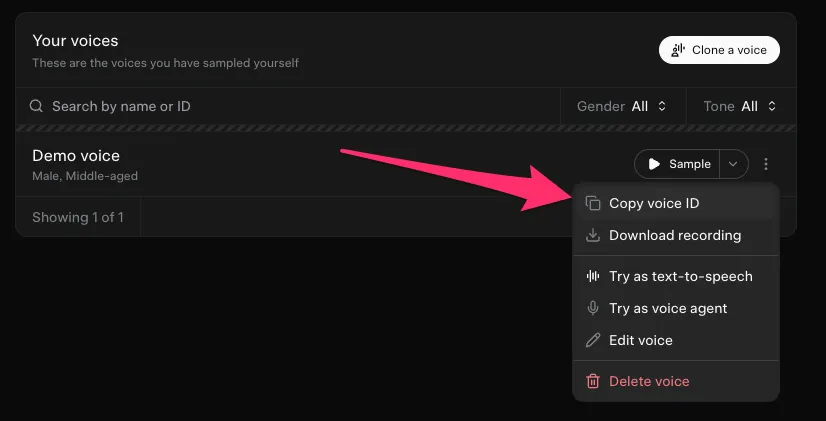
Task: Choose Download recording from the menu
Action: (x=676, y=235)
